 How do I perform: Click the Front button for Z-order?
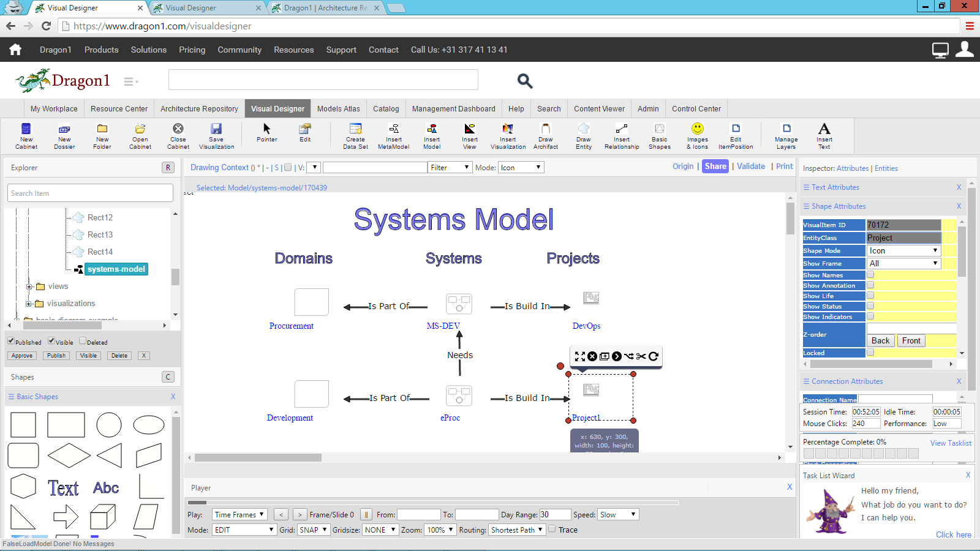[911, 340]
